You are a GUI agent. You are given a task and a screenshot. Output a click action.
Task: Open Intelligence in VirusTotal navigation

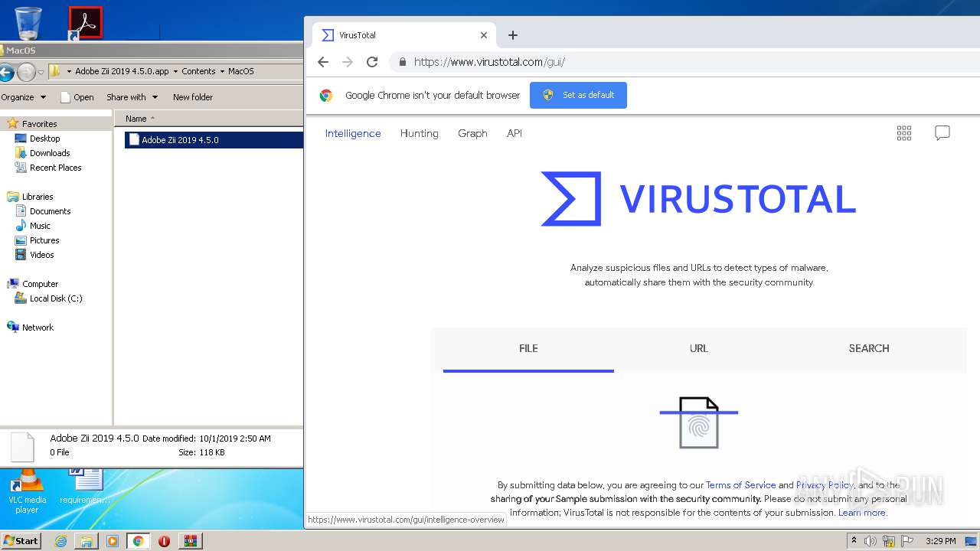click(353, 133)
